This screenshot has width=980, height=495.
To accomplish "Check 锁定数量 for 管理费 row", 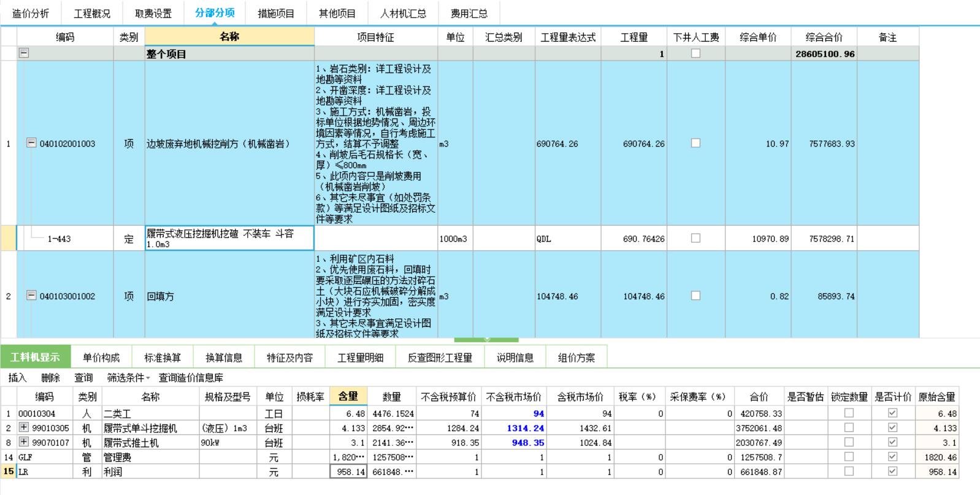I will [849, 456].
